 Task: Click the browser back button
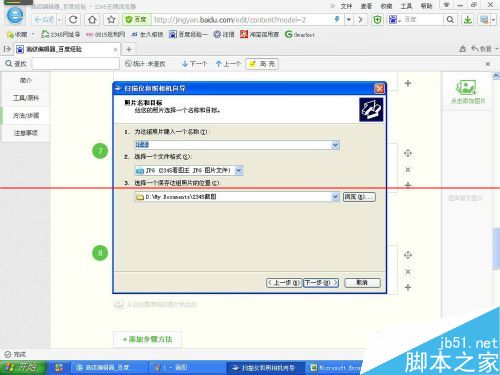coord(45,20)
